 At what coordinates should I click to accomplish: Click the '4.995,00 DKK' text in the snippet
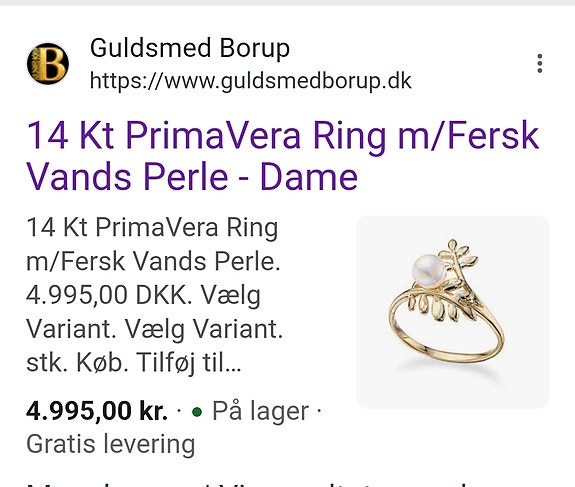click(109, 295)
